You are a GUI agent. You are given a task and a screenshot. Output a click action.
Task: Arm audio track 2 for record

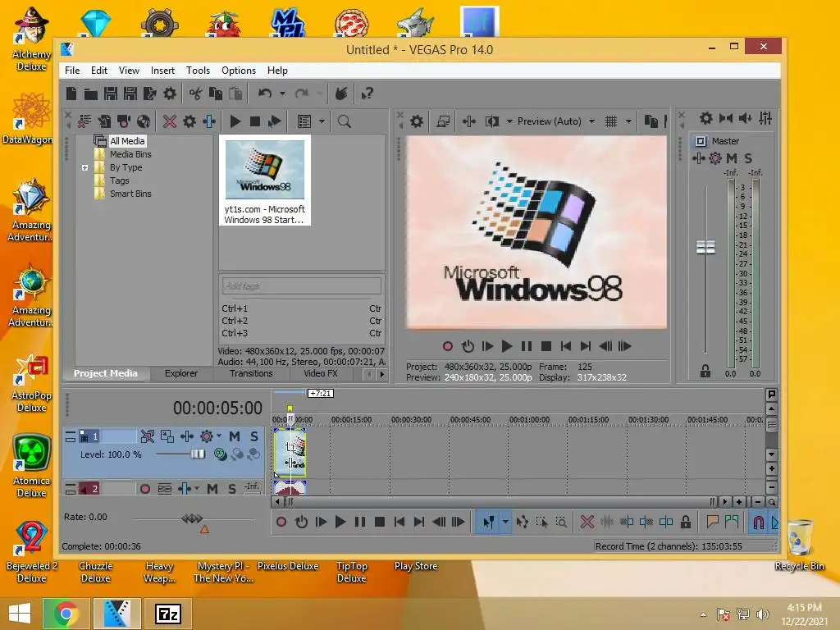(144, 489)
